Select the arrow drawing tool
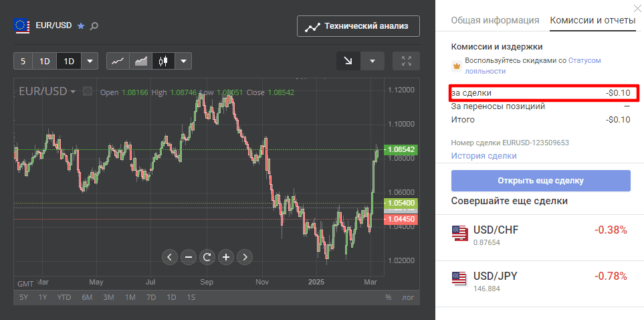The width and height of the screenshot is (644, 320). pos(348,61)
